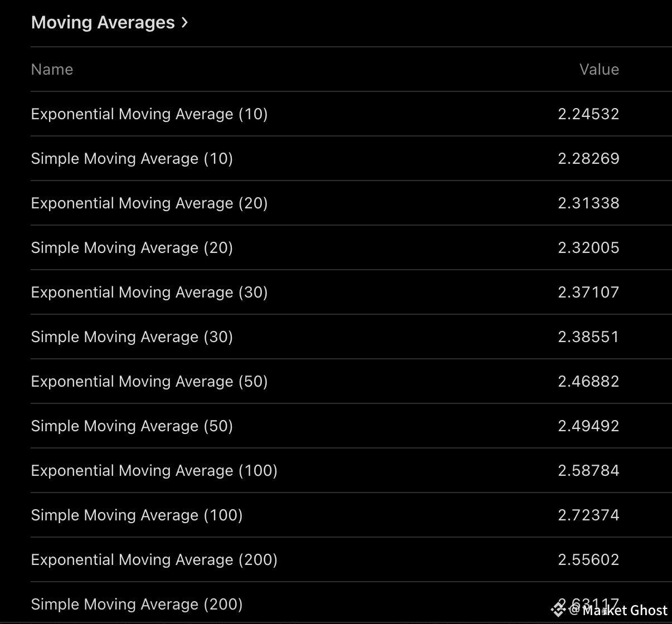Select Exponential Moving Average (200) row
This screenshot has width=672, height=624.
point(351,559)
